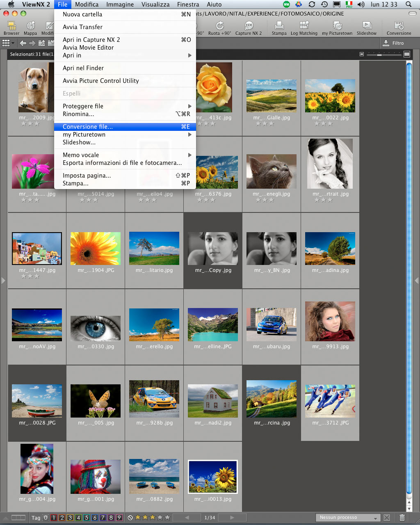The height and width of the screenshot is (525, 420).
Task: Open Nessun processo dropdown
Action: click(x=349, y=518)
